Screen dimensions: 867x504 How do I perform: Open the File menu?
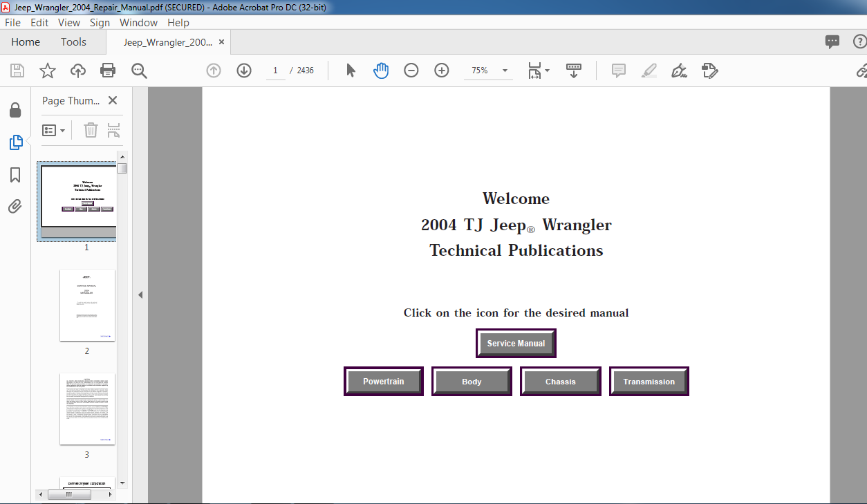click(x=13, y=23)
